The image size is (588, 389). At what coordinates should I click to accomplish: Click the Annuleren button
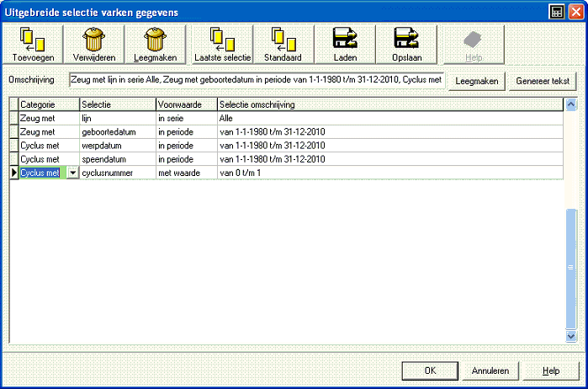[490, 371]
